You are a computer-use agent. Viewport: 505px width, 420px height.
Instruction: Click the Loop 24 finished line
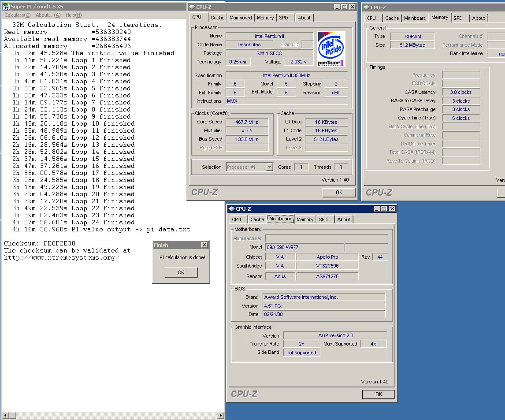click(74, 222)
